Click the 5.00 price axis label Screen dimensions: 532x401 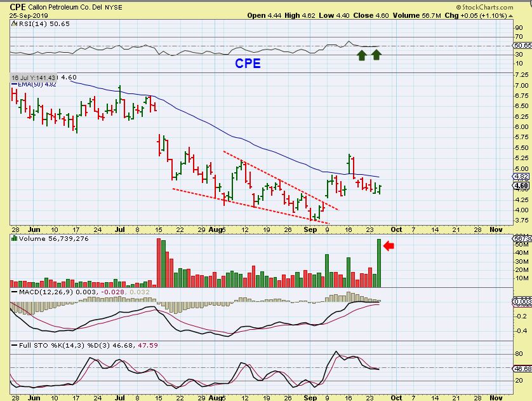(521, 169)
